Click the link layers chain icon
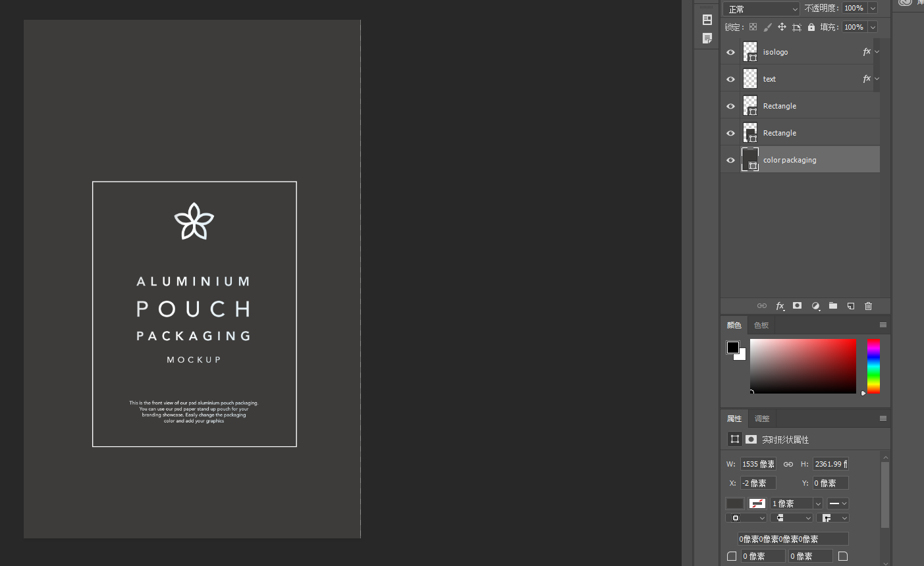Screen dimensions: 924x566 pyautogui.click(x=762, y=306)
